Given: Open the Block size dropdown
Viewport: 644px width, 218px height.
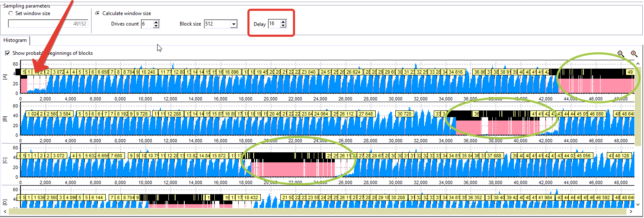Looking at the screenshot, I should coord(234,24).
